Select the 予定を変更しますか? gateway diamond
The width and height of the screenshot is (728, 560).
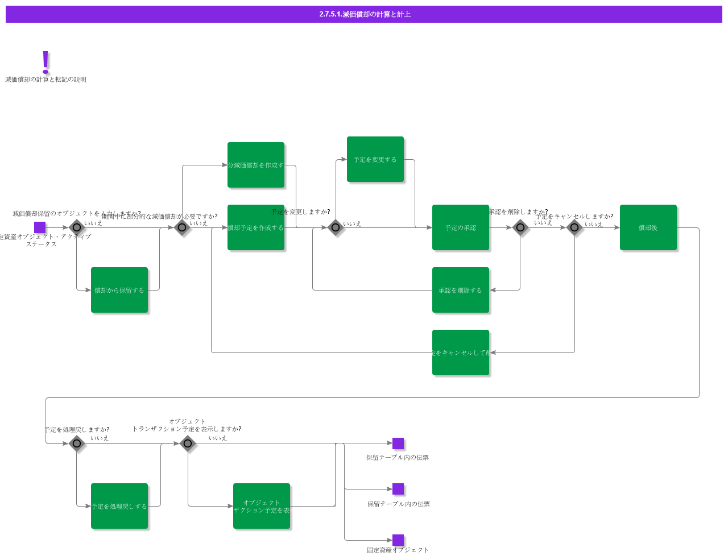point(336,227)
